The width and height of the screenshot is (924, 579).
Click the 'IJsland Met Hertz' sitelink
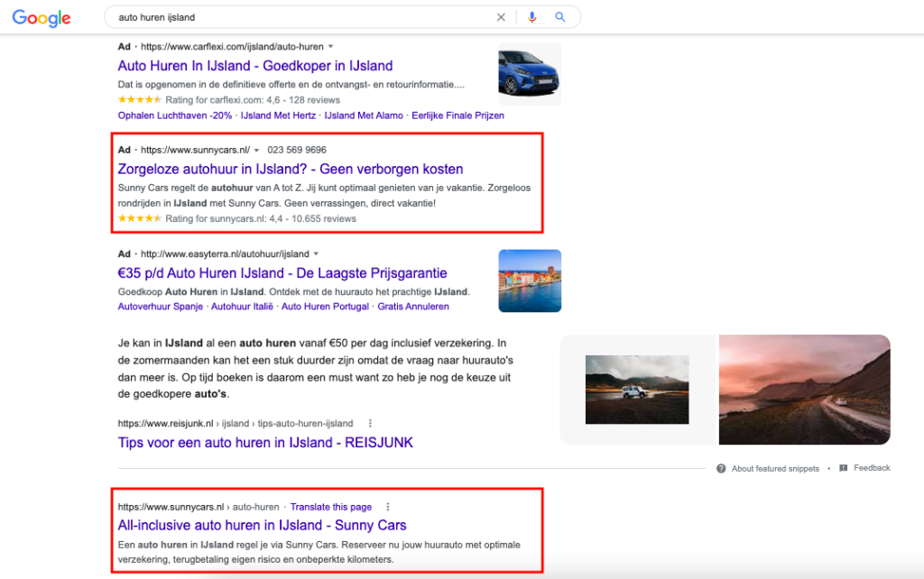pyautogui.click(x=278, y=116)
